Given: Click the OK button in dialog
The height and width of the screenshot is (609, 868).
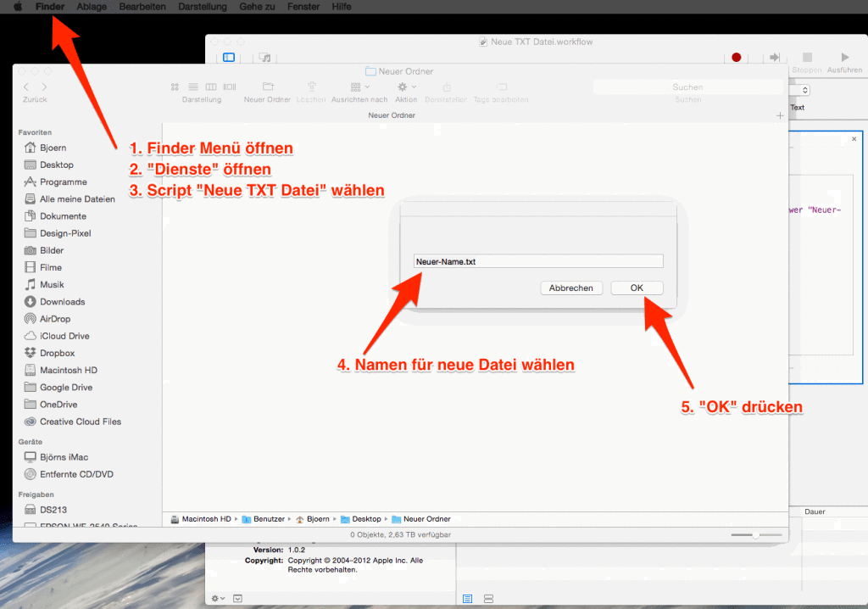Looking at the screenshot, I should coord(637,288).
